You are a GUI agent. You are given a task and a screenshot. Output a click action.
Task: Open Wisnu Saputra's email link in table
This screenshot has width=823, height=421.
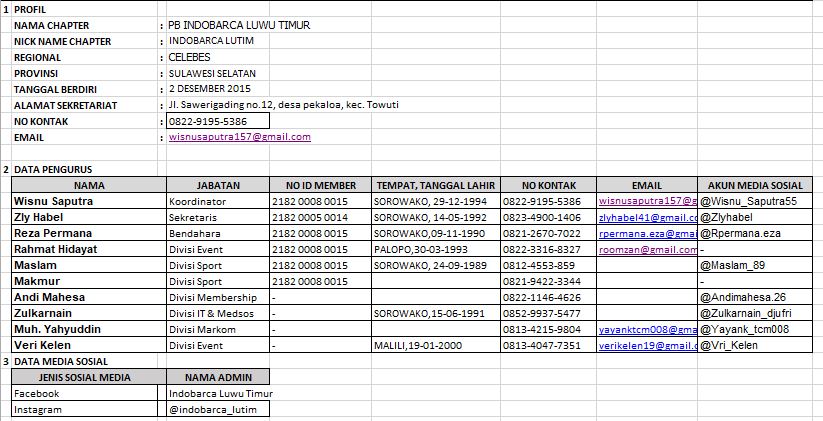pos(648,201)
